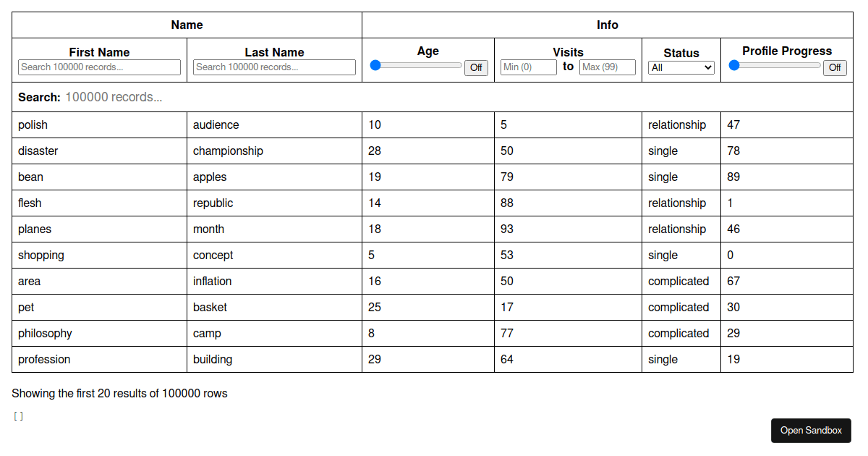This screenshot has height=456, width=868.
Task: Sort the table by Age column
Action: click(x=428, y=51)
